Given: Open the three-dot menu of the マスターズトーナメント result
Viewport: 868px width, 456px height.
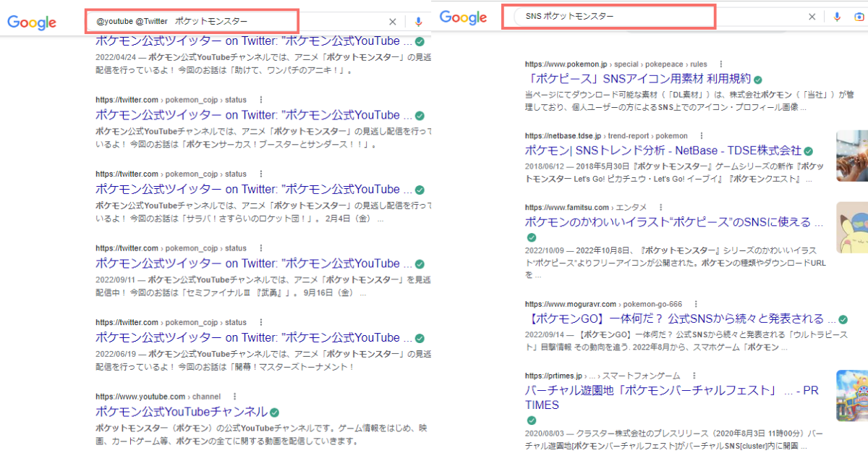Looking at the screenshot, I should pyautogui.click(x=260, y=323).
